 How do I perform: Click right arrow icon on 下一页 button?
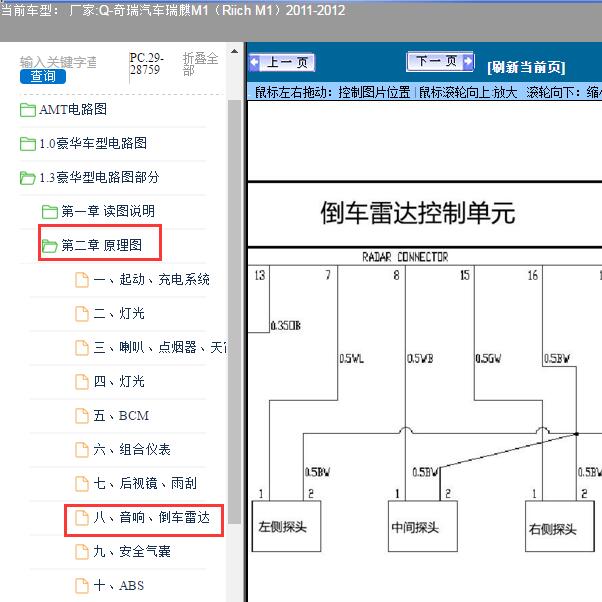pos(467,61)
